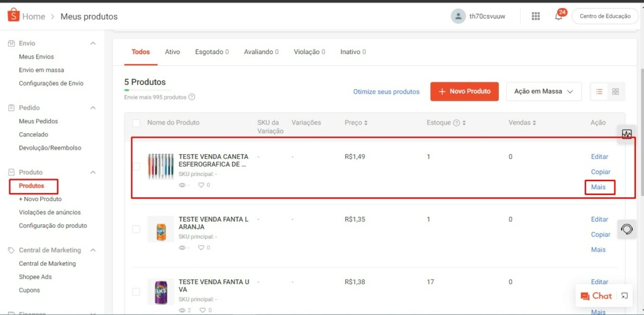Sort by Preço using its sort arrows
644x315 pixels.
[365, 123]
